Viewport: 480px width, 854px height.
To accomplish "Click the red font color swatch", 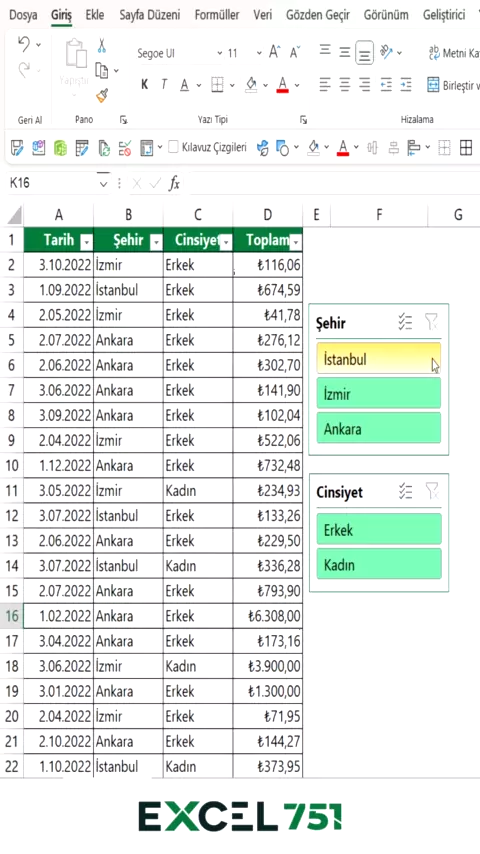I will click(x=282, y=85).
